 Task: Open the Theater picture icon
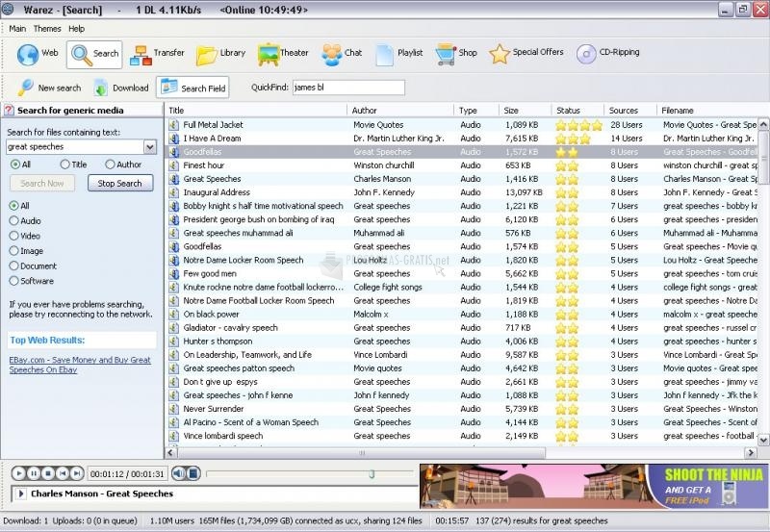click(269, 55)
